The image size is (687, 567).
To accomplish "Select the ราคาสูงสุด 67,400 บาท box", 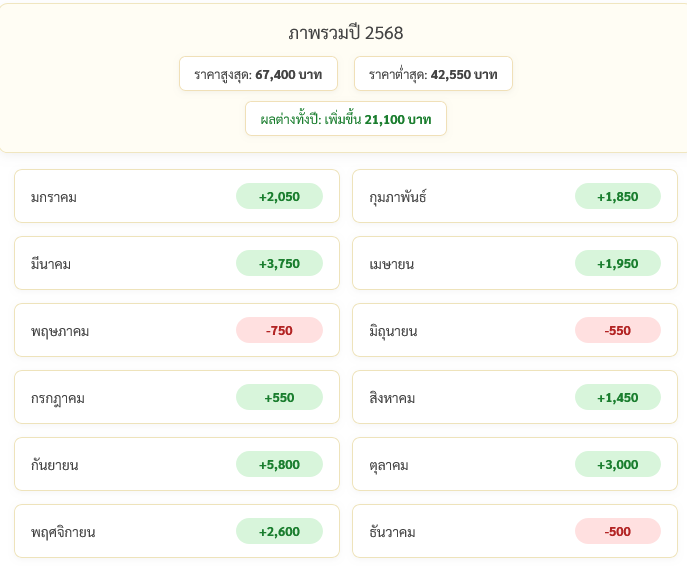I will tap(258, 74).
